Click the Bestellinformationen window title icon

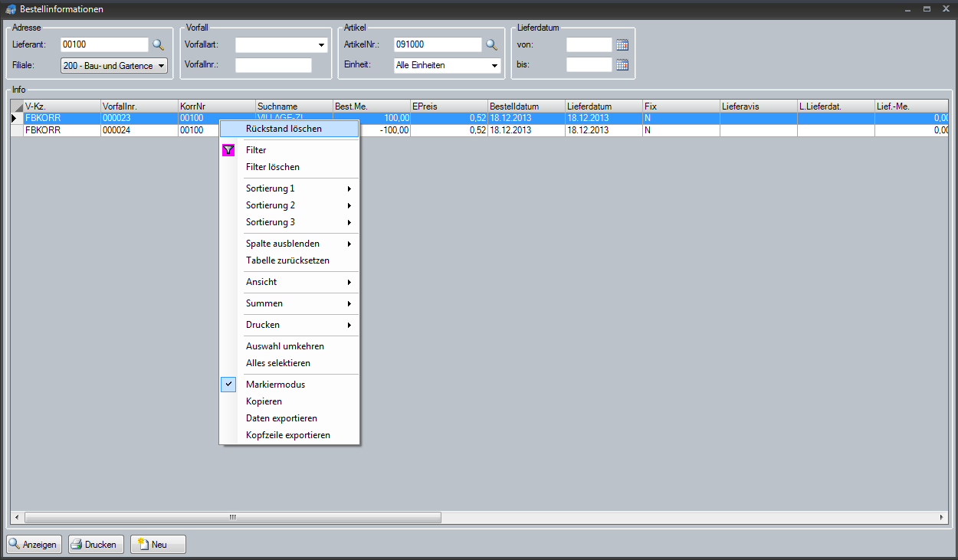click(x=11, y=9)
